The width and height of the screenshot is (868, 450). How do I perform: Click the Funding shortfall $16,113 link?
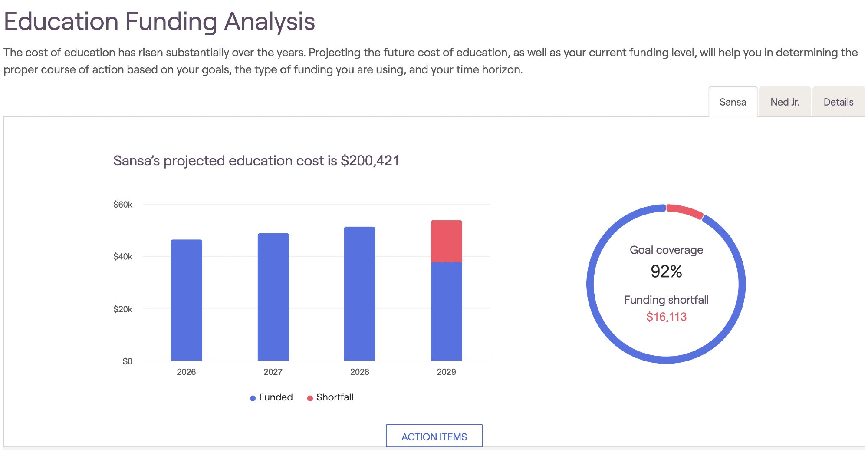[666, 317]
